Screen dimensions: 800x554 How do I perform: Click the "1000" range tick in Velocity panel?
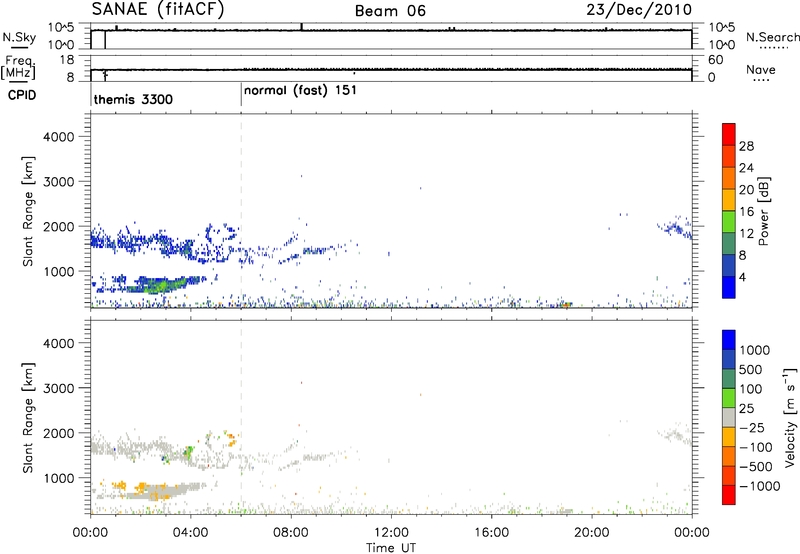[59, 478]
